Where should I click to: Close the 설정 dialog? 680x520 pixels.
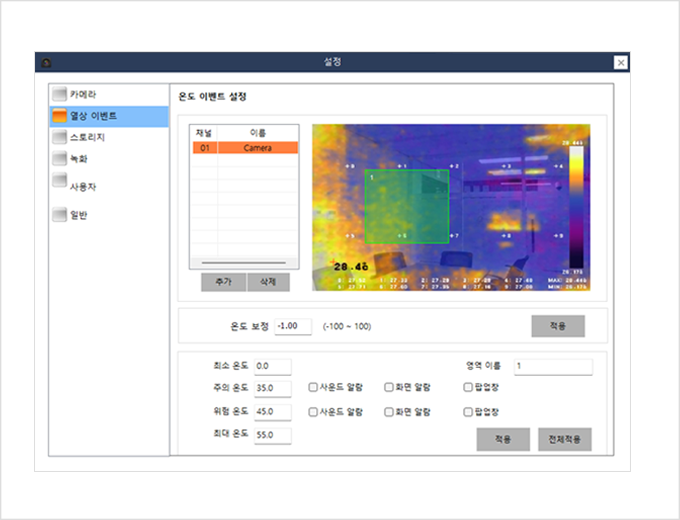click(621, 62)
